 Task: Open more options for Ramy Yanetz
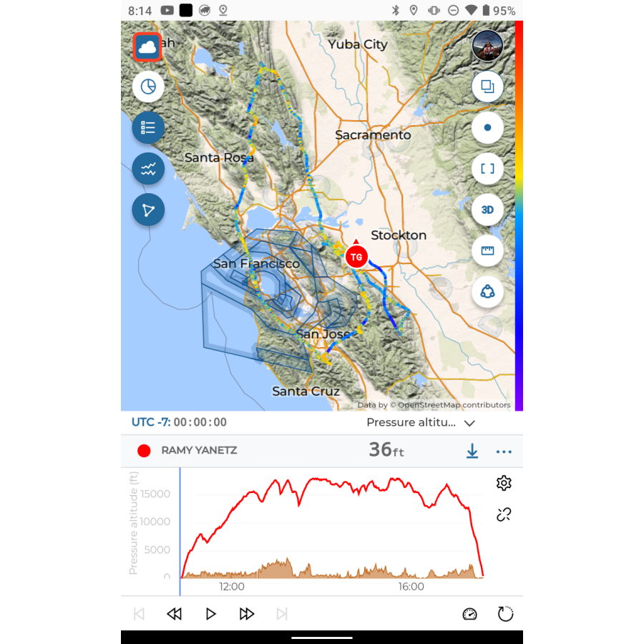coord(504,452)
